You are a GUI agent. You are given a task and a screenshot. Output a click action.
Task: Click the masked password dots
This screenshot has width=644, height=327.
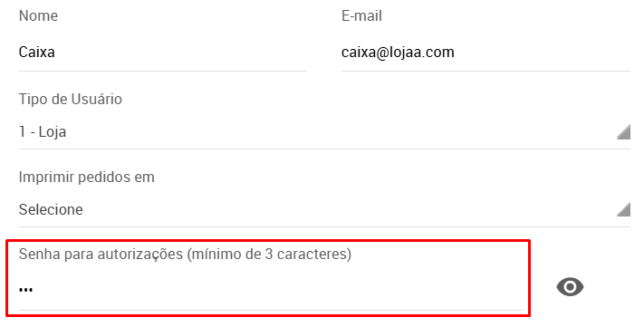pos(26,290)
